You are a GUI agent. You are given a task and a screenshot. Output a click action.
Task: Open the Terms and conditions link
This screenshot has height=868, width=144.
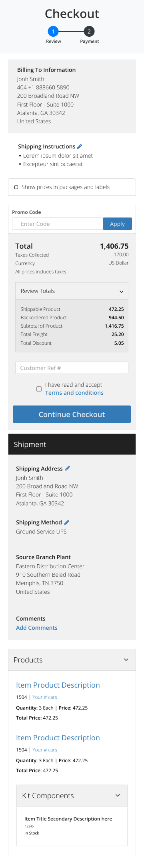74,393
